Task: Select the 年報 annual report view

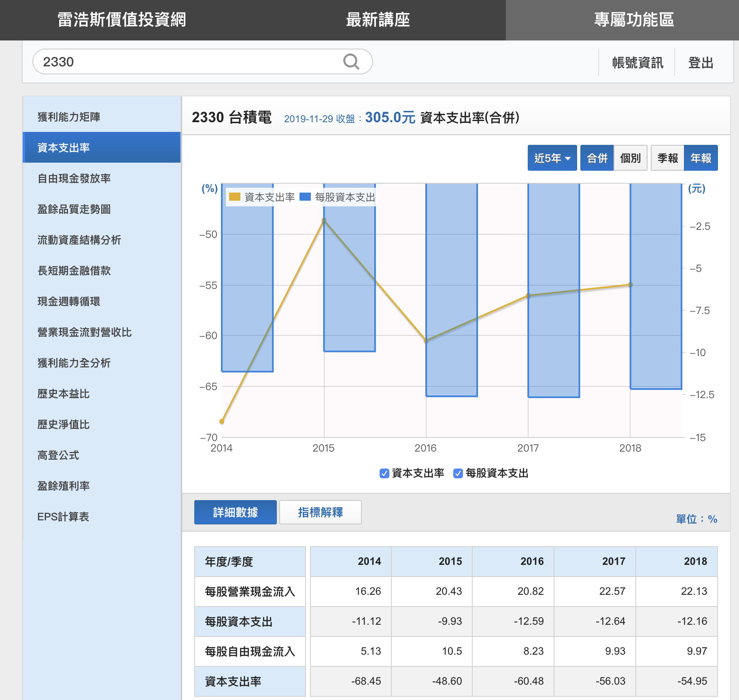Action: coord(701,158)
